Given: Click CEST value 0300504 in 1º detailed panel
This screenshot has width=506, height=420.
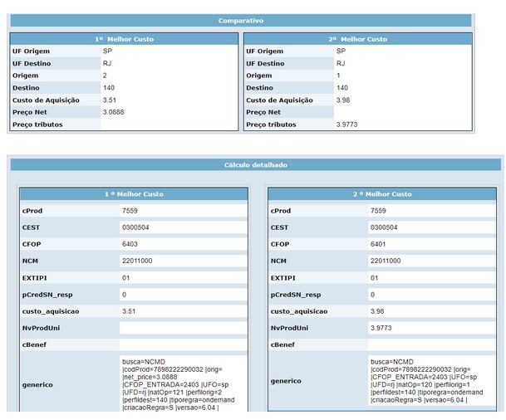Looking at the screenshot, I should click(x=135, y=227).
